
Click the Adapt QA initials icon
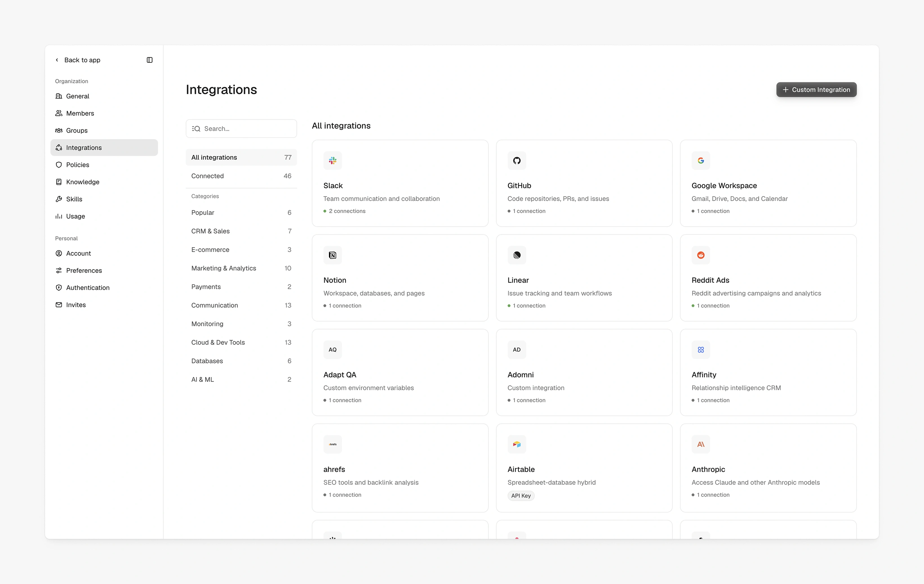point(332,350)
